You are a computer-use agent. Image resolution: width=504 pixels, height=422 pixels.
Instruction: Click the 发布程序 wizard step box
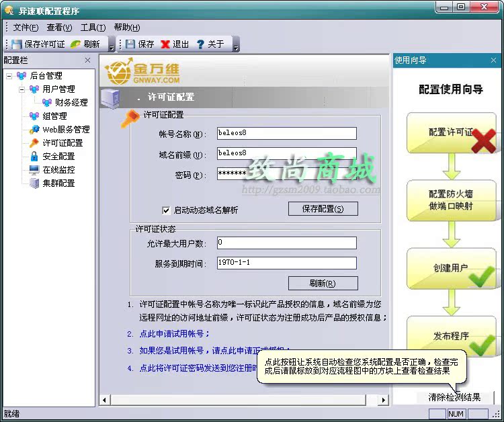452,336
